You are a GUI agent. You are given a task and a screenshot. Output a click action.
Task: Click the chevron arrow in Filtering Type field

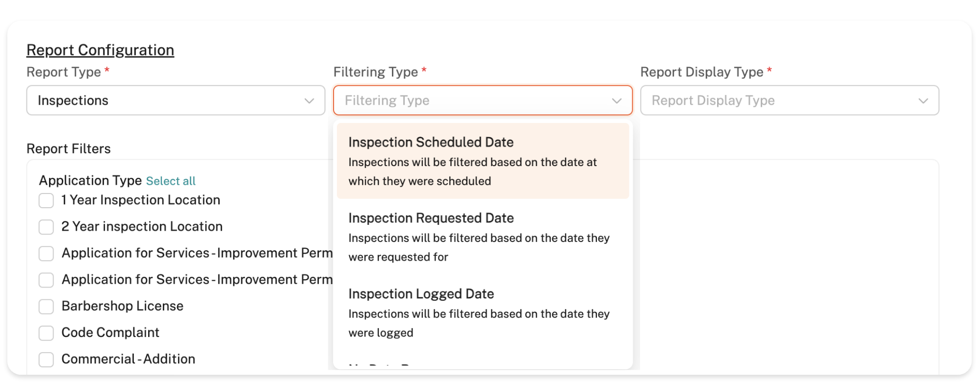pyautogui.click(x=617, y=101)
